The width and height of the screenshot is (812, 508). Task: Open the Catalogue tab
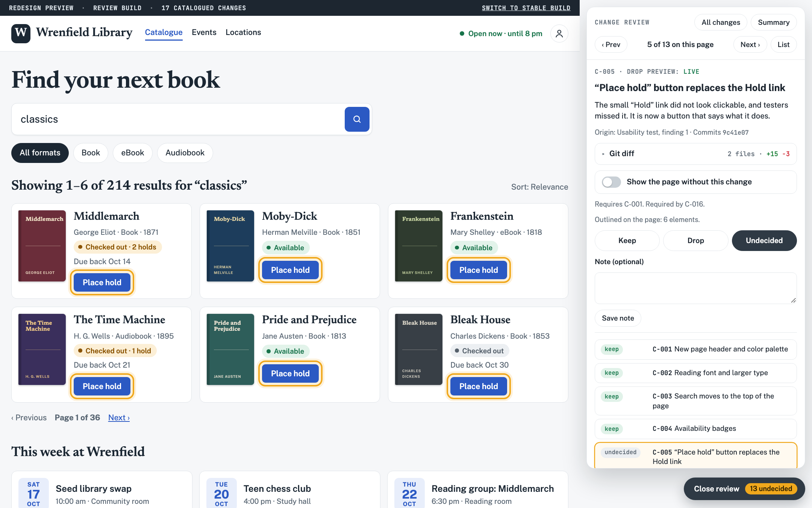pos(164,32)
